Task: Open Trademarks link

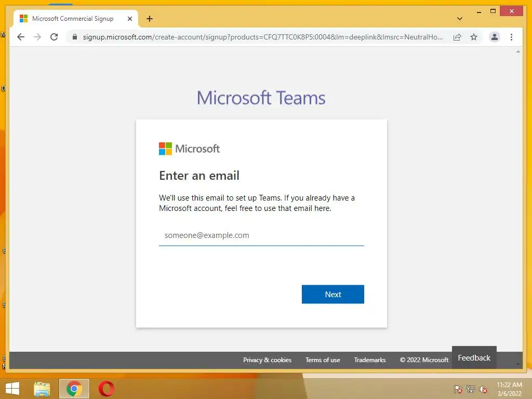Action: 370,360
